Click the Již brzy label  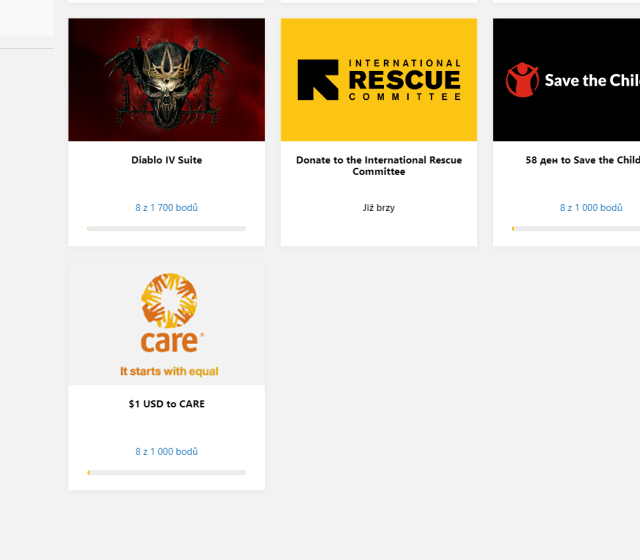tap(379, 208)
